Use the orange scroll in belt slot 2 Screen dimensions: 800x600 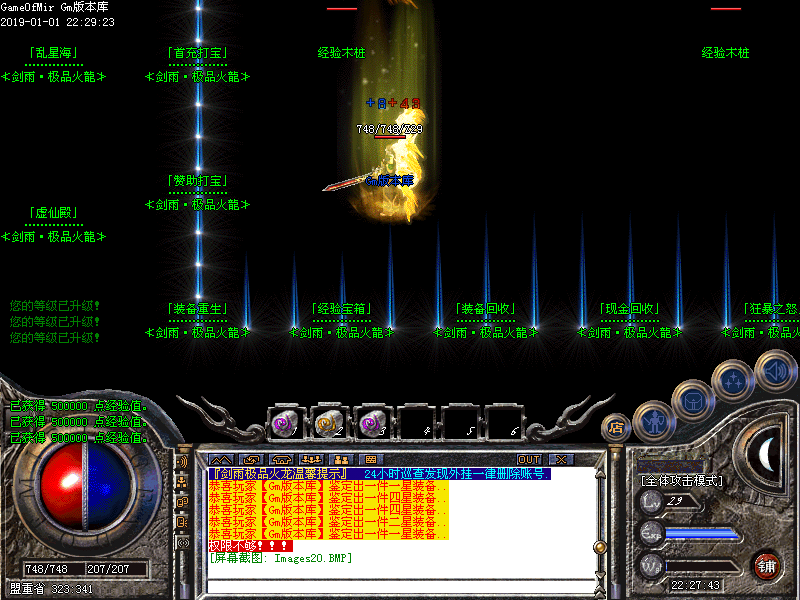pos(329,422)
